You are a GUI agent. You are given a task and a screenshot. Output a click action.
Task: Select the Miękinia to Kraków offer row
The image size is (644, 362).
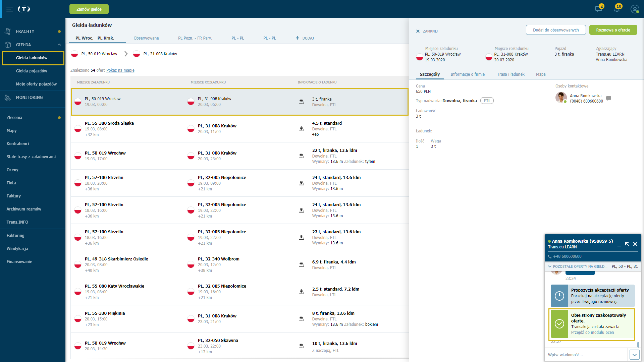click(x=239, y=319)
